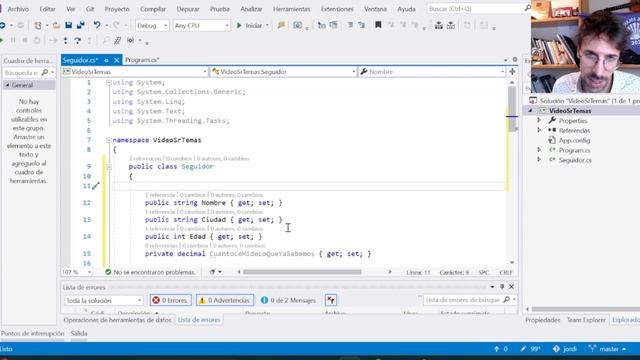Click the Undo arrow icon
This screenshot has width=640, height=360.
pyautogui.click(x=97, y=25)
